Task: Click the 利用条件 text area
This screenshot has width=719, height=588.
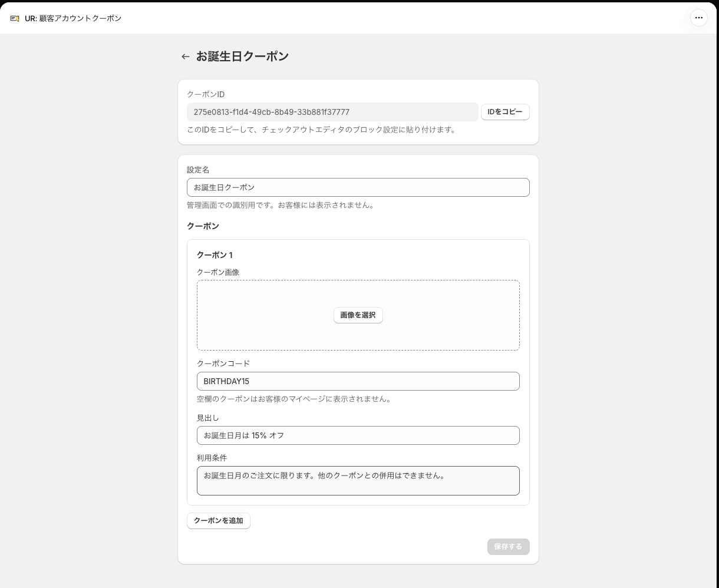Action: pos(358,481)
